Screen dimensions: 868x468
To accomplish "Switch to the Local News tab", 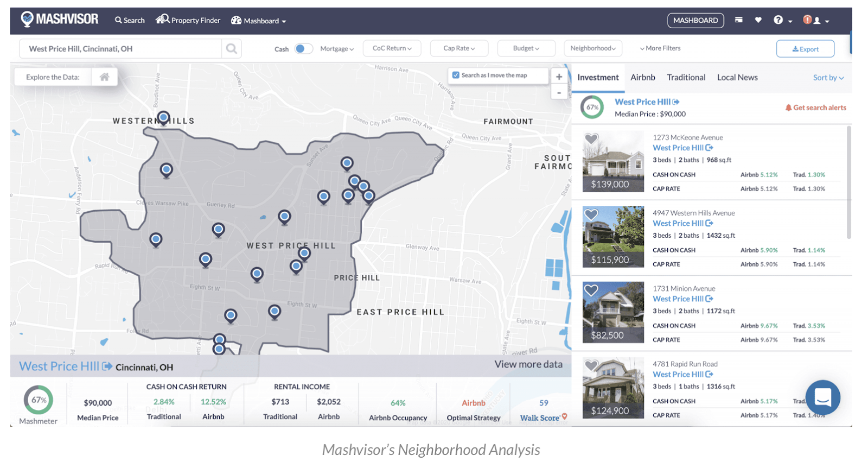I will pyautogui.click(x=737, y=78).
